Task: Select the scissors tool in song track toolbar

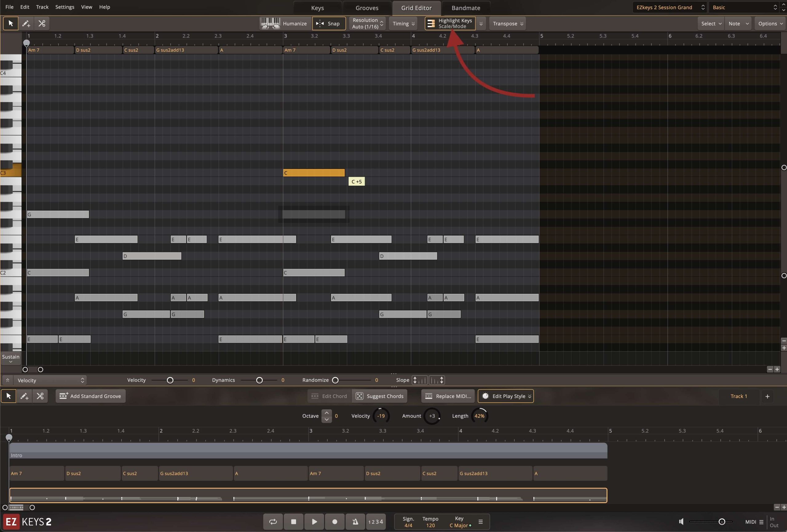Action: coord(40,396)
